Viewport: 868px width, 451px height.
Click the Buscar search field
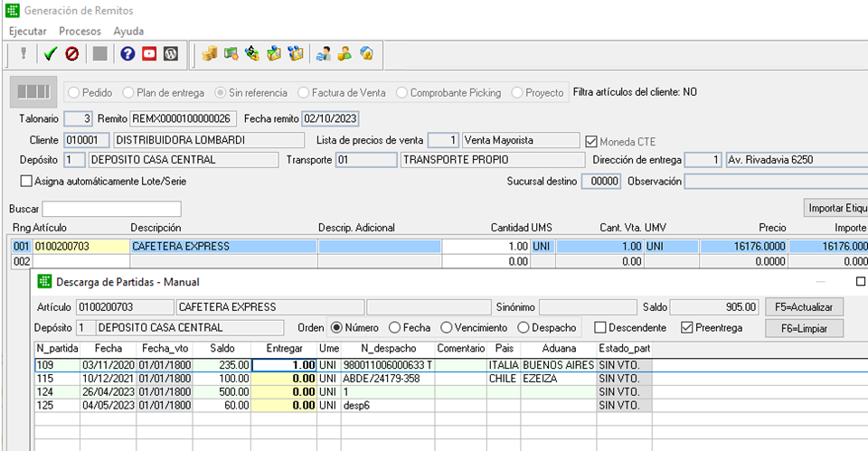pos(111,209)
